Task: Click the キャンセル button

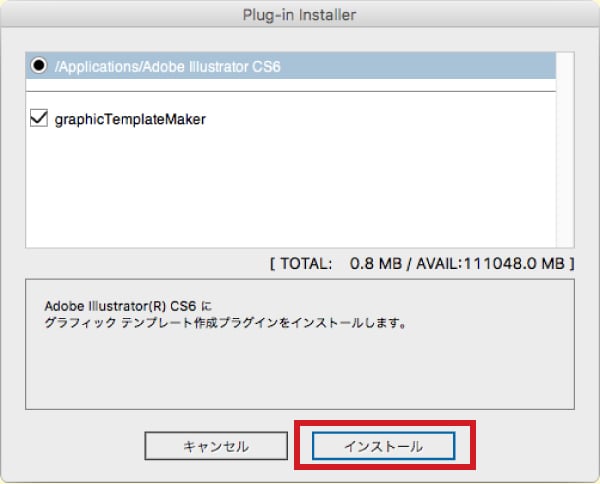Action: coord(216,446)
